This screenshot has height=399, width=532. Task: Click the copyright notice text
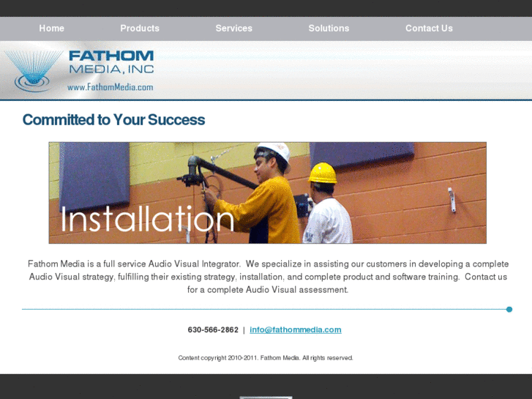(266, 358)
